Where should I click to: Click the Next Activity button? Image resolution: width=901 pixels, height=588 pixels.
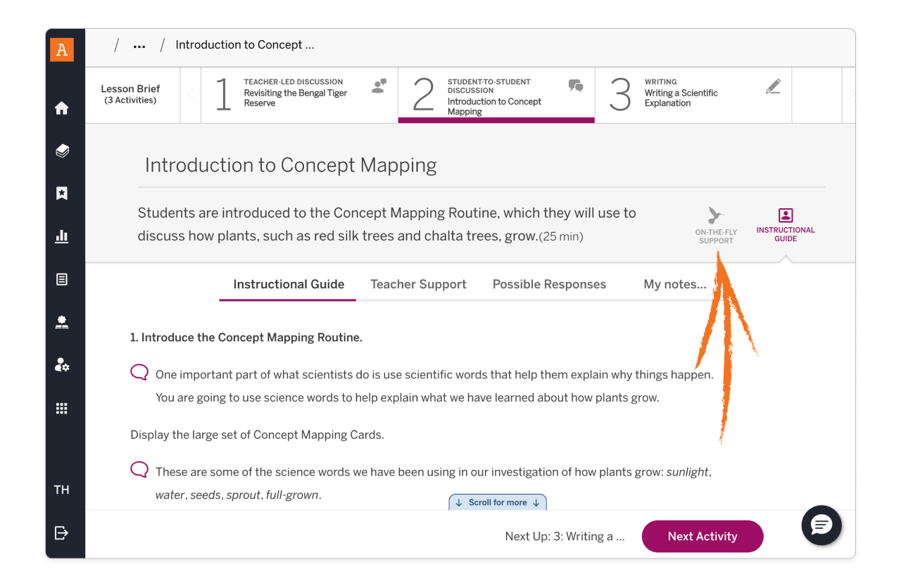[x=702, y=536]
